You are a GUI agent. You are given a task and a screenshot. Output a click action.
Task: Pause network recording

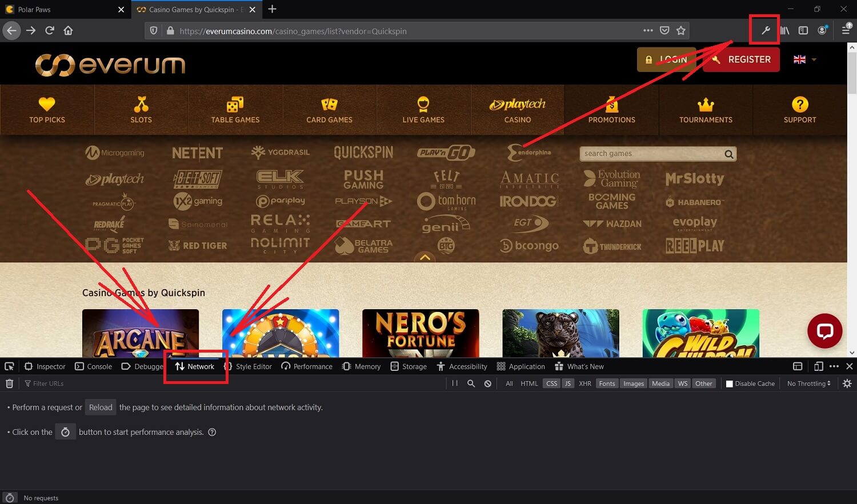coord(455,383)
